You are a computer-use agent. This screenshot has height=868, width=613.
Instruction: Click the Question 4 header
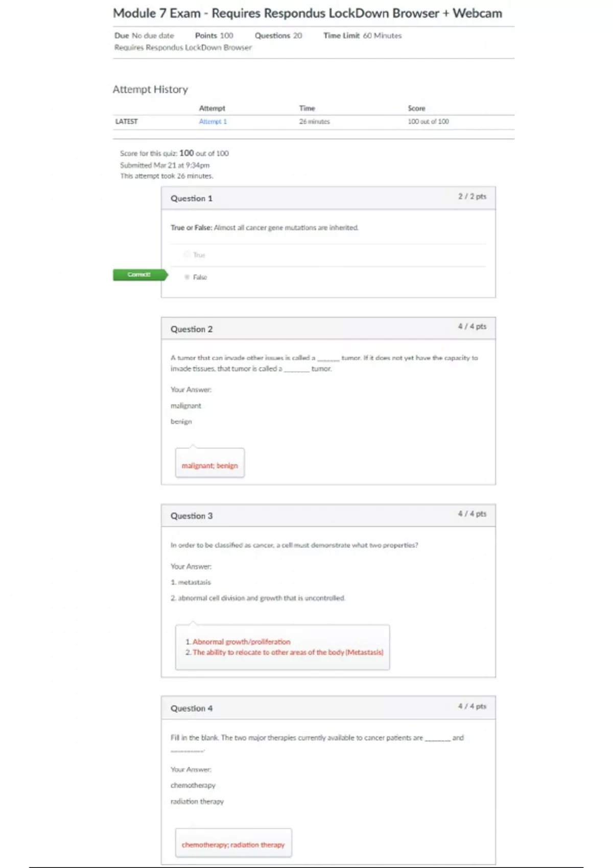point(192,709)
